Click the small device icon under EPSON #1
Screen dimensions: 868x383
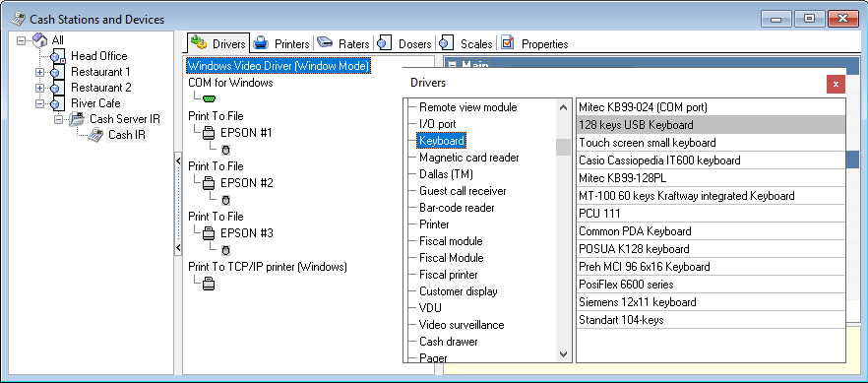(x=225, y=150)
